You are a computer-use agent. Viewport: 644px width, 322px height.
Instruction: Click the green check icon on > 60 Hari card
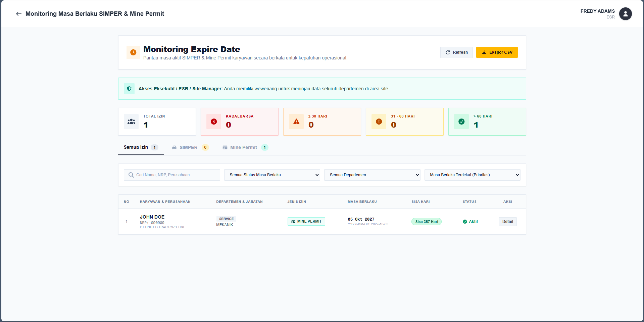461,122
